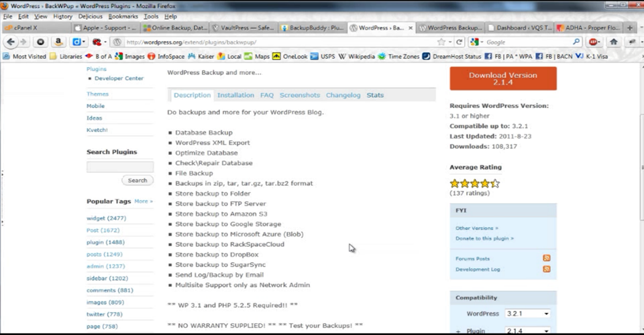The image size is (644, 335).
Task: Click the Adblock stop-sign icon
Action: 592,42
